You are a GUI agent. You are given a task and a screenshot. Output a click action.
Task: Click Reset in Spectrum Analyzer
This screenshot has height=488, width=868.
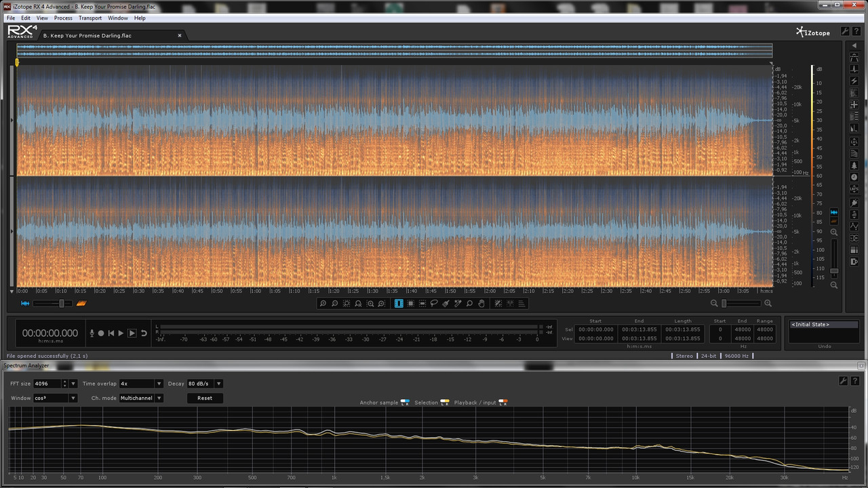tap(205, 398)
